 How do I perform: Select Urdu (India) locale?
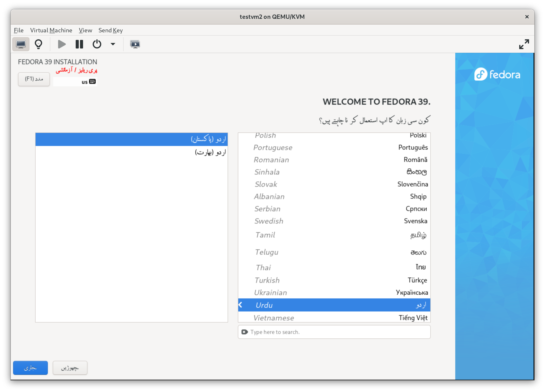pyautogui.click(x=132, y=152)
